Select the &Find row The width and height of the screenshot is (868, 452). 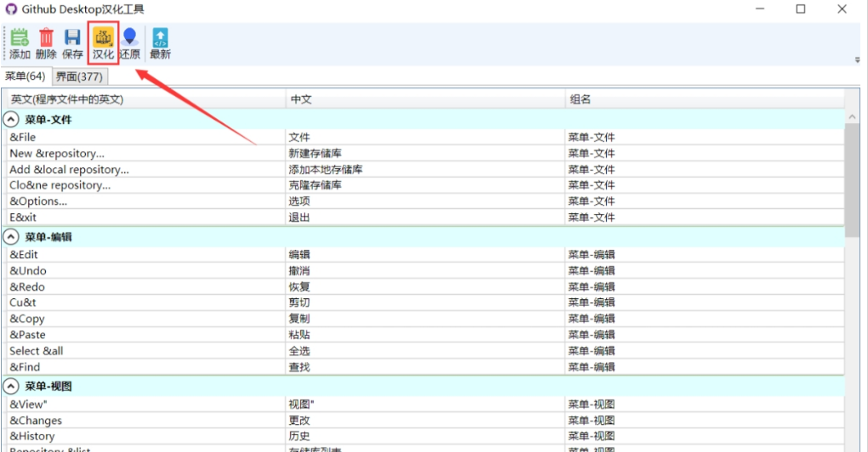(425, 367)
